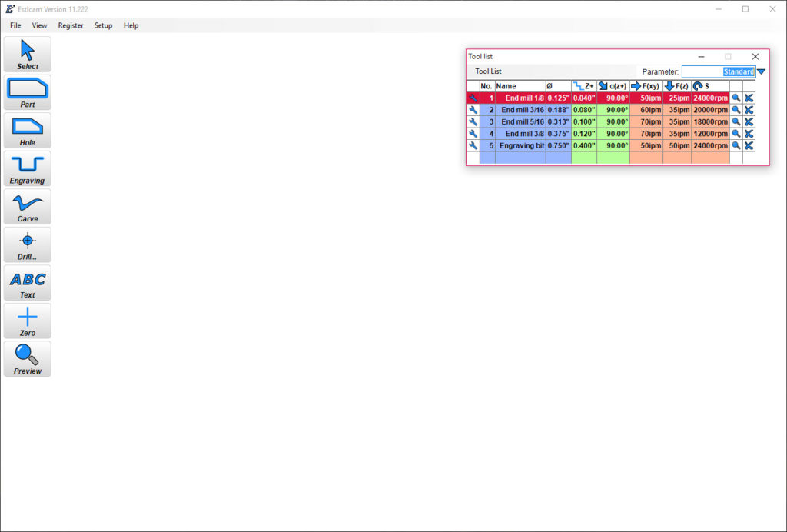Click the 25ipm F(z) cell
The image size is (787, 532).
[676, 98]
